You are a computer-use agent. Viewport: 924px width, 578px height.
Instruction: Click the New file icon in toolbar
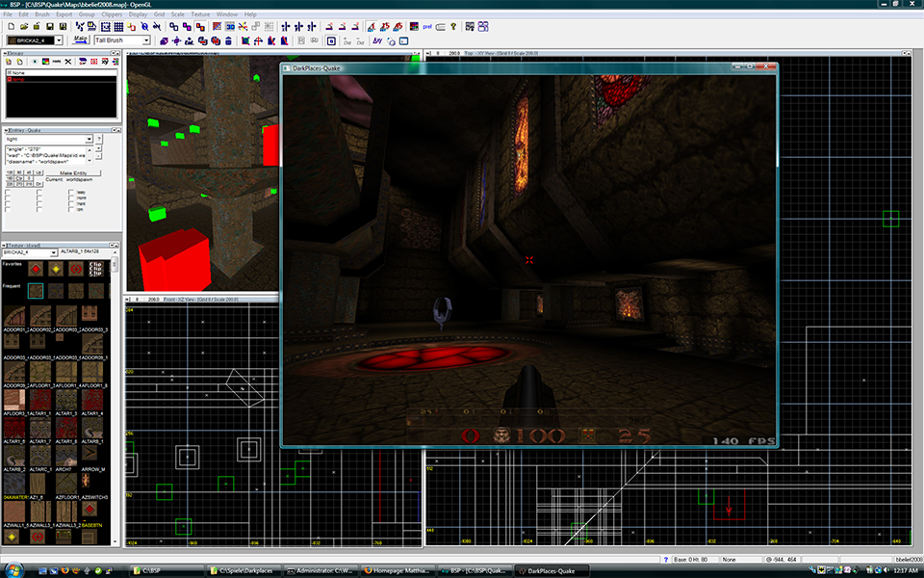coord(10,27)
